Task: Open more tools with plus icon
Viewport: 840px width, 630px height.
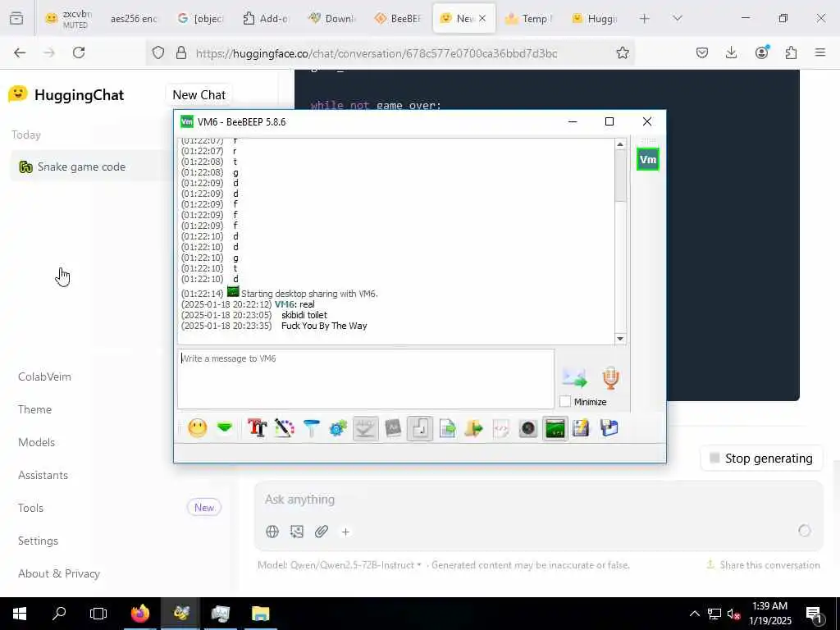Action: [x=345, y=532]
